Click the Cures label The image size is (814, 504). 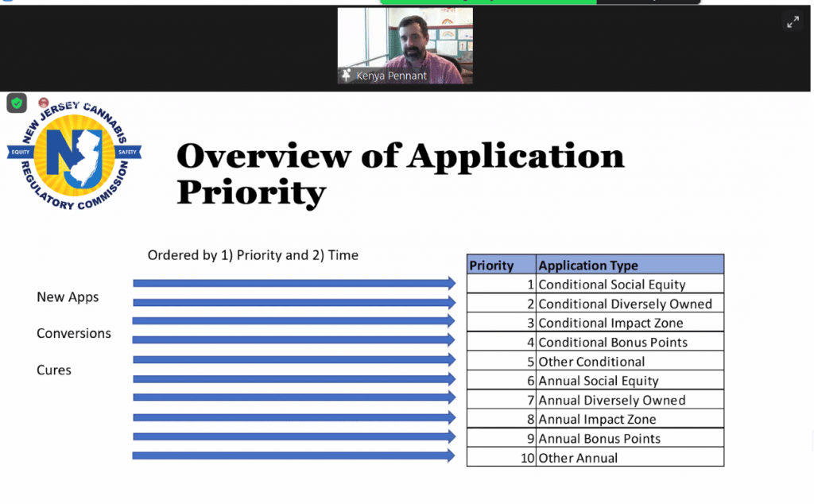click(54, 370)
